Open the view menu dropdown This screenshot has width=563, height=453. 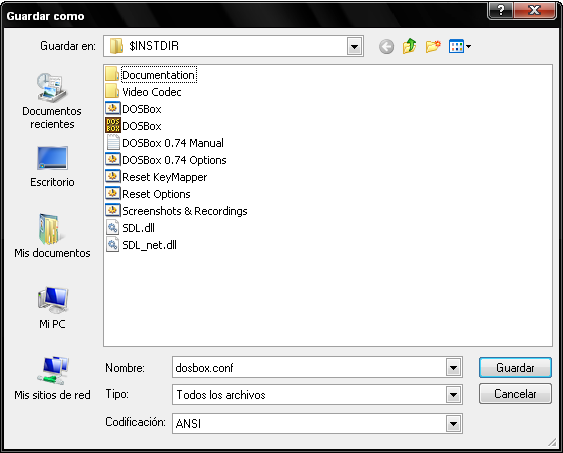[x=460, y=46]
